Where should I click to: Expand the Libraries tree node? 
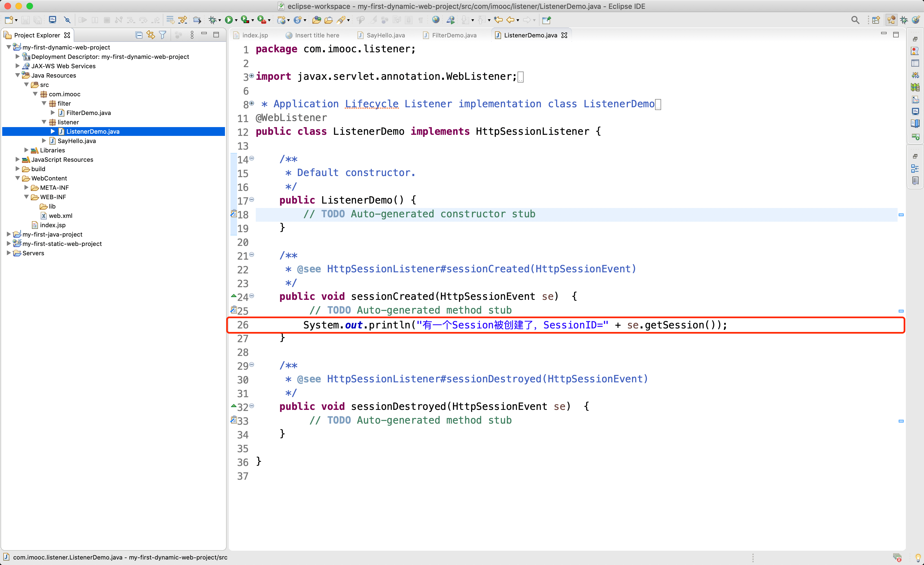[26, 150]
